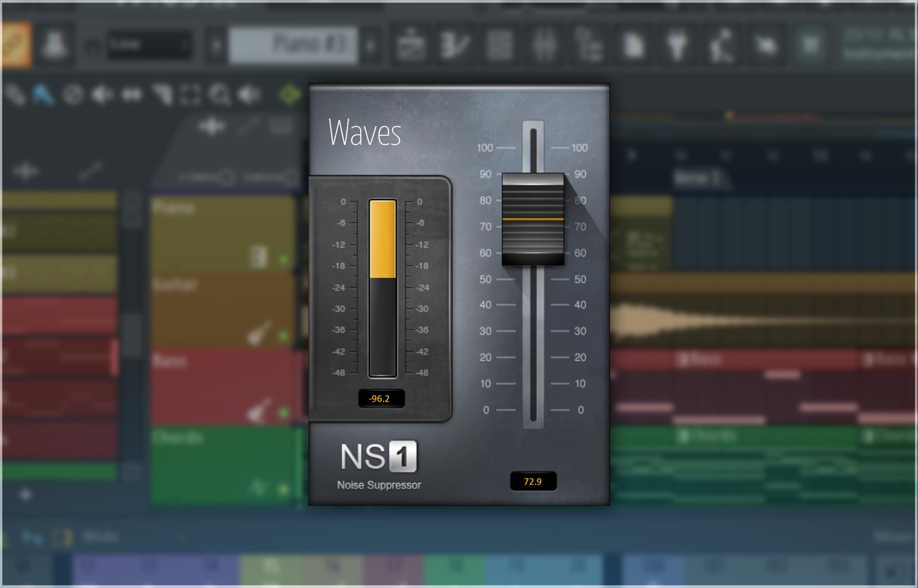Select the green Chords track header in the DAW
The height and width of the screenshot is (588, 918).
[x=223, y=466]
